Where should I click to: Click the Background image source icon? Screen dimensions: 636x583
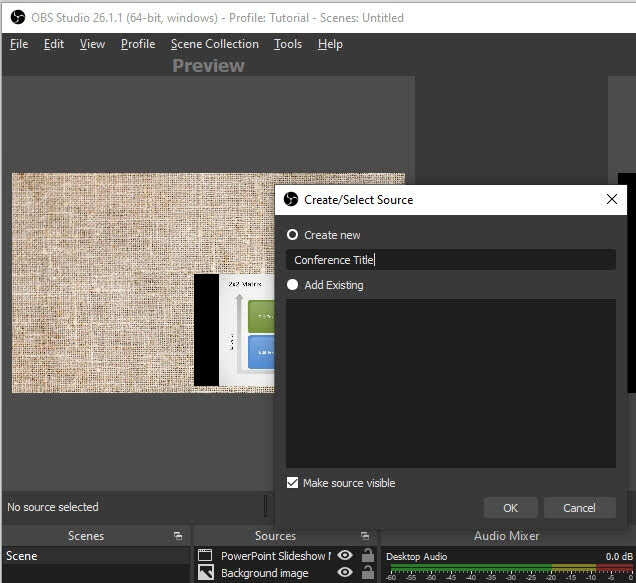click(x=206, y=573)
